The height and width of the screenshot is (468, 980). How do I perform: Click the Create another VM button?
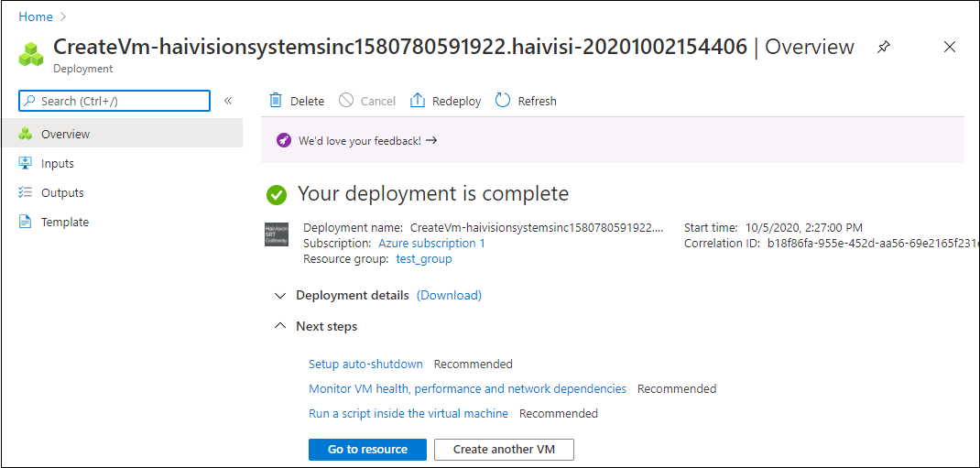pyautogui.click(x=504, y=449)
